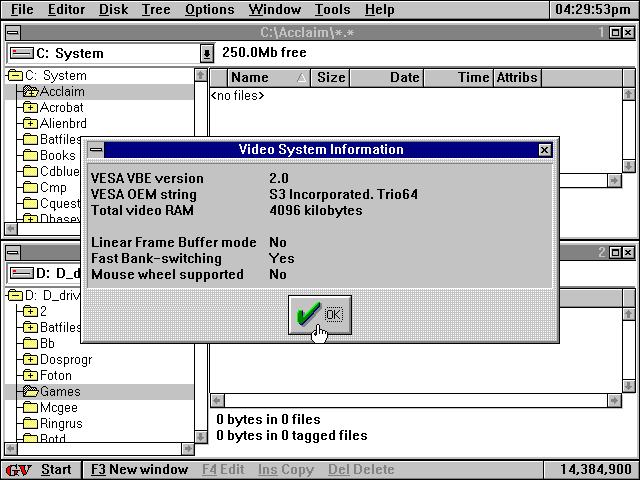Click the OK button with green checkmark
This screenshot has height=480, width=640.
coord(319,315)
